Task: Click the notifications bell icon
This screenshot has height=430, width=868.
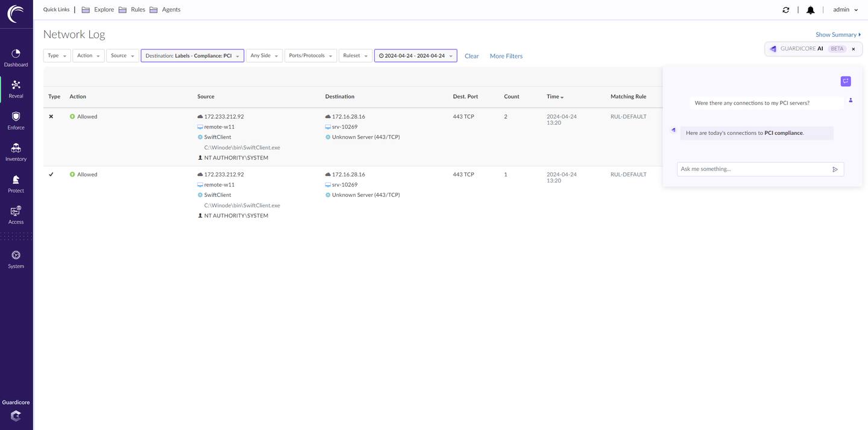Action: click(x=810, y=10)
